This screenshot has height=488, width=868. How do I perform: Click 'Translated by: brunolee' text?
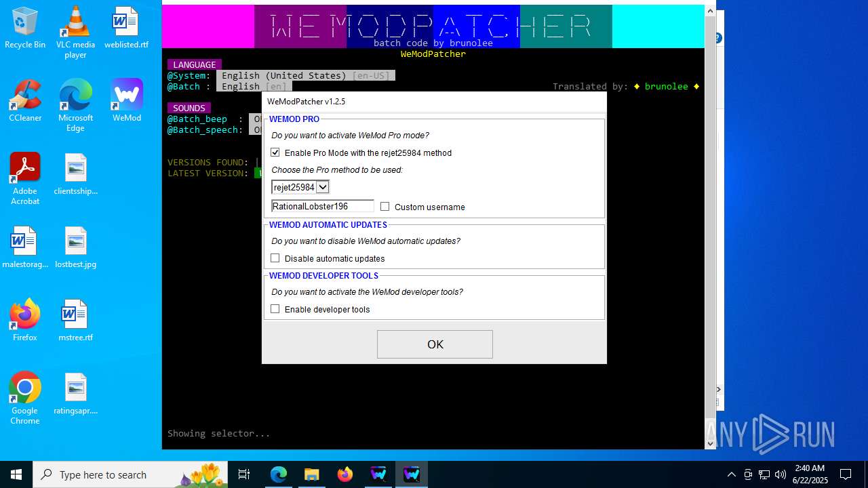click(x=626, y=87)
